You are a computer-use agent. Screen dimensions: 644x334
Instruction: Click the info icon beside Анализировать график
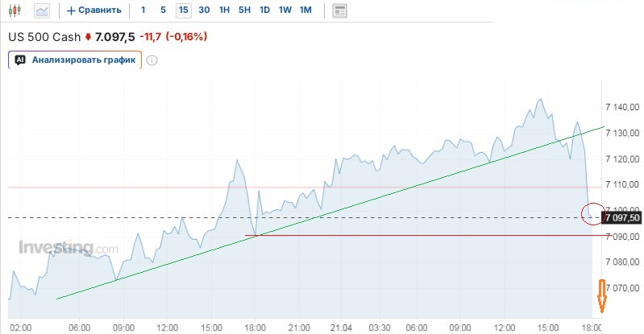click(152, 60)
